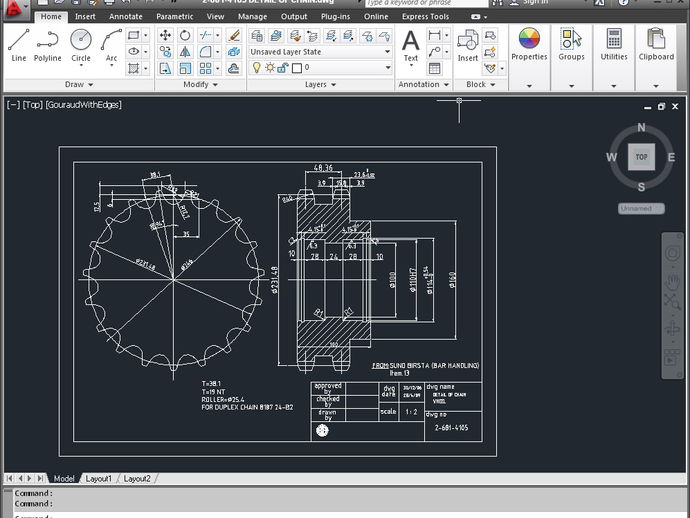Choose the Arc tool
The width and height of the screenshot is (690, 518).
pyautogui.click(x=111, y=45)
